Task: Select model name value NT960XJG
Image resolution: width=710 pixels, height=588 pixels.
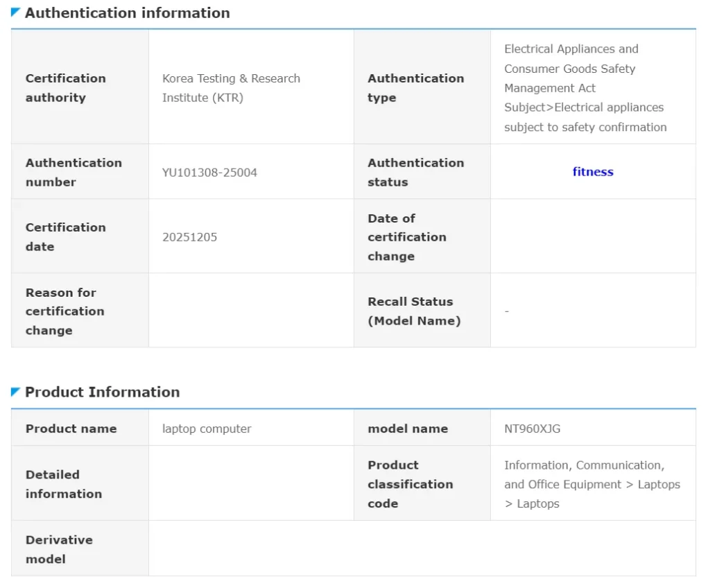Action: 532,429
